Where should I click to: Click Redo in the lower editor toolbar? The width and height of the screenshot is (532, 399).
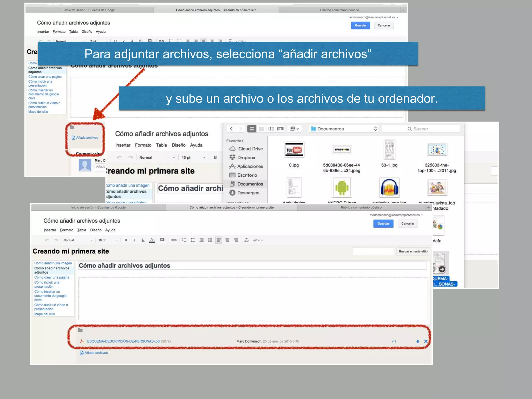tap(56, 240)
